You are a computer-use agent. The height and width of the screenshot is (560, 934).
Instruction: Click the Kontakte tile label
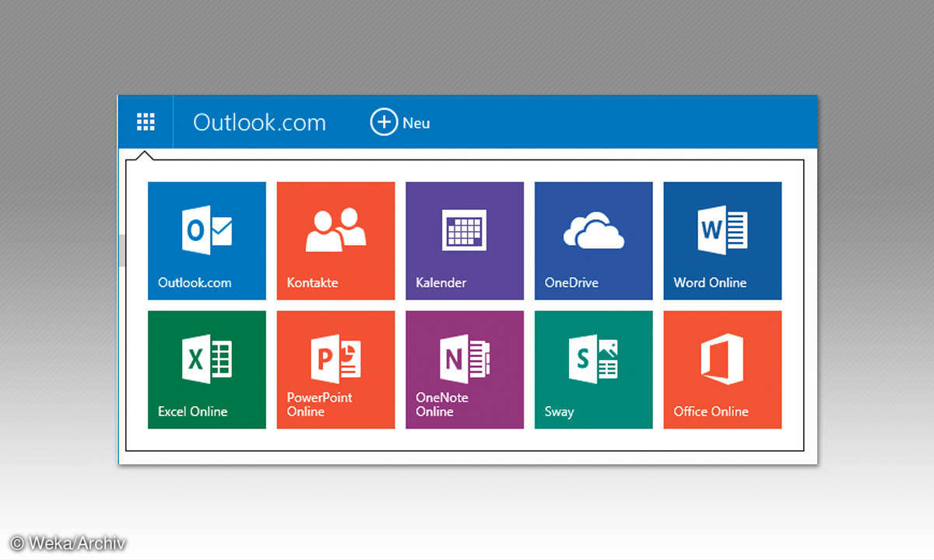[312, 283]
